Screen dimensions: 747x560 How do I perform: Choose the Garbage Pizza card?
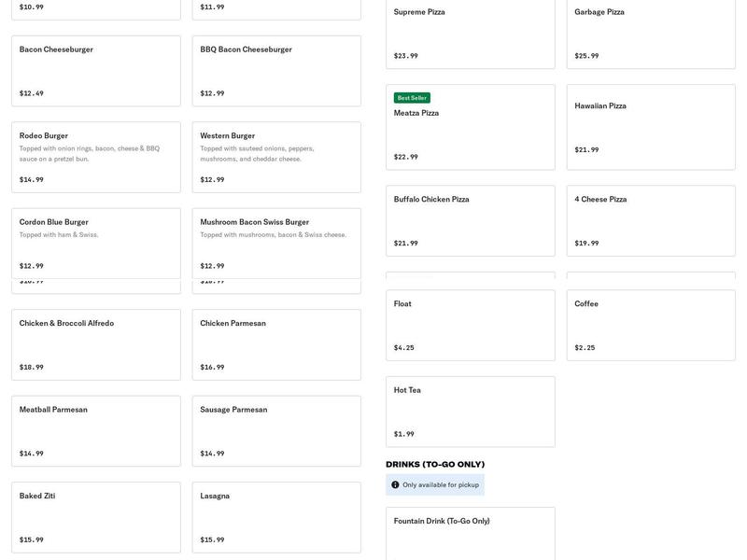pos(651,34)
